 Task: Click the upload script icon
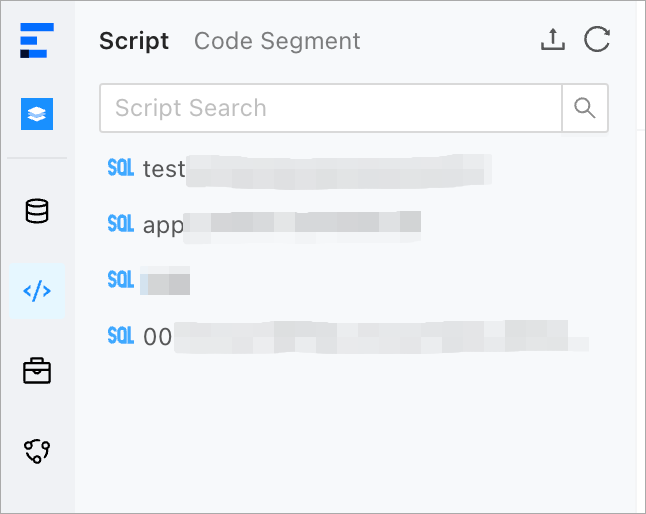552,40
